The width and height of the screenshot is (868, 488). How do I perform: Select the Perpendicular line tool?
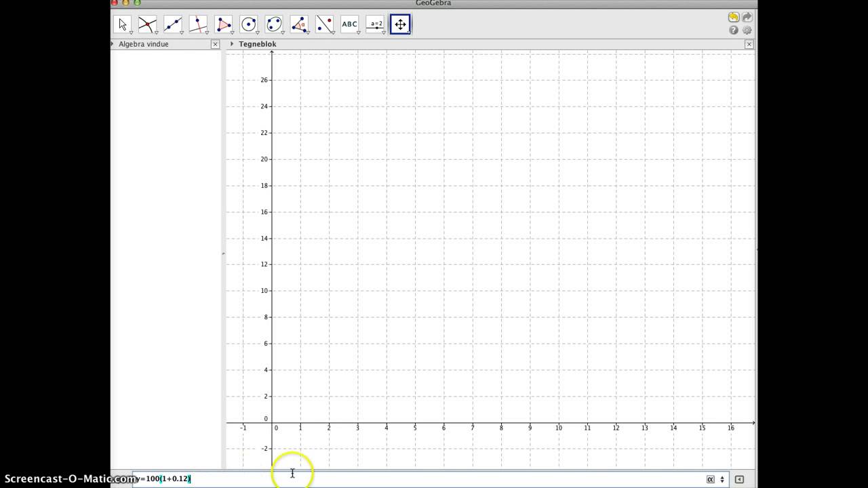tap(198, 24)
